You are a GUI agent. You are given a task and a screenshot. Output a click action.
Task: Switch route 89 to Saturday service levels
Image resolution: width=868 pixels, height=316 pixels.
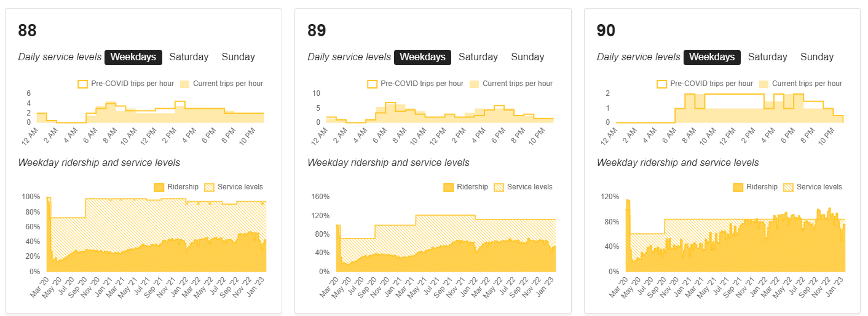[x=478, y=57]
